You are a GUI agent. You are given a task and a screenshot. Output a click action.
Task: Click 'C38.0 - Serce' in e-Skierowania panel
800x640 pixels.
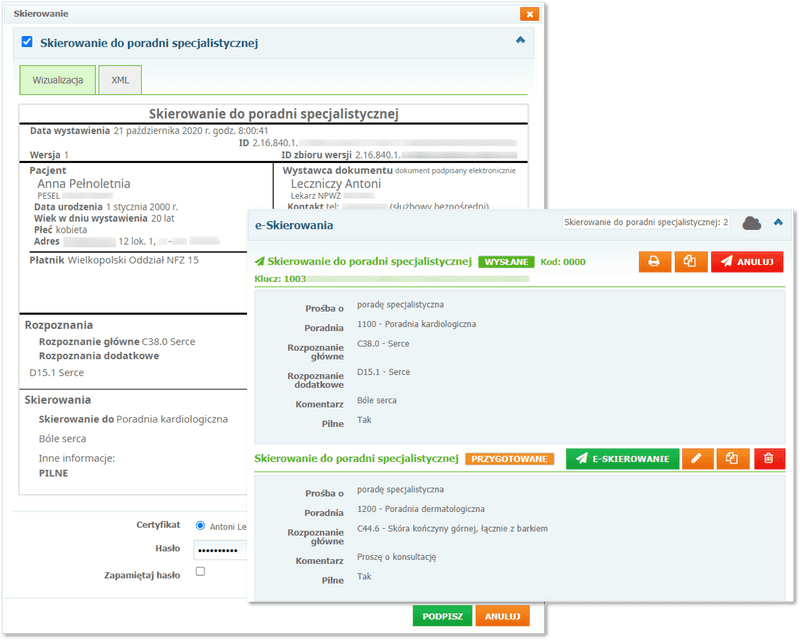coord(383,344)
